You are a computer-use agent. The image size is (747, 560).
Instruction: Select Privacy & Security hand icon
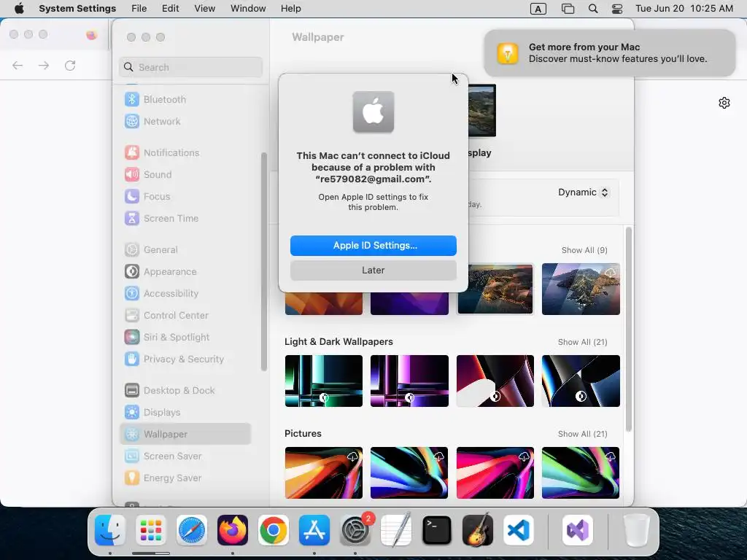132,359
